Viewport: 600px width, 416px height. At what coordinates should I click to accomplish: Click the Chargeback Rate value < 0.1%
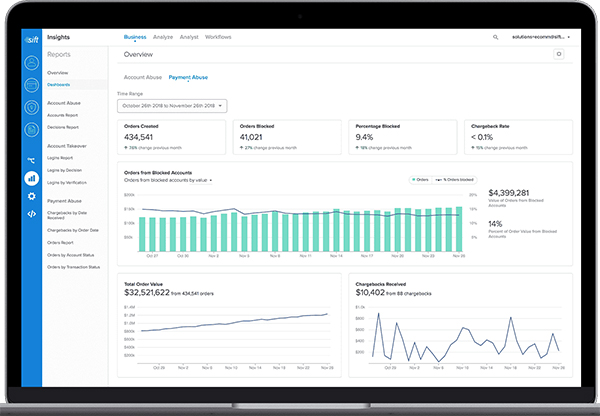pos(482,137)
